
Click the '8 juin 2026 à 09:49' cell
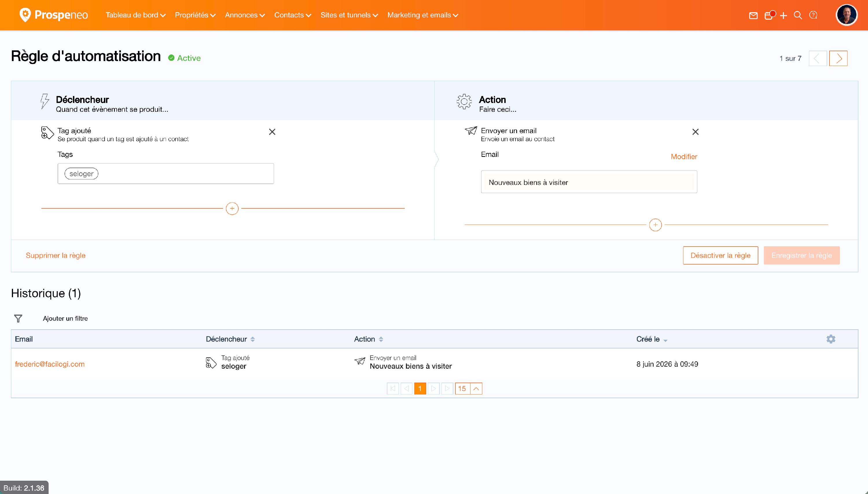tap(667, 364)
